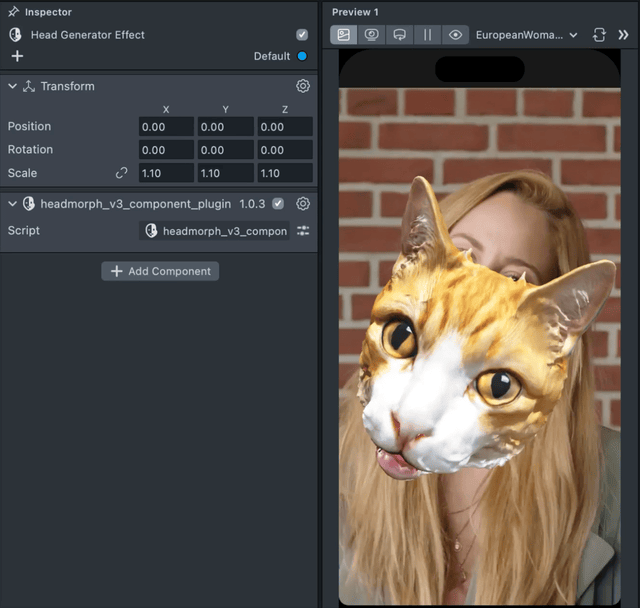The height and width of the screenshot is (608, 640).
Task: Click the preview refresh icon
Action: (599, 34)
